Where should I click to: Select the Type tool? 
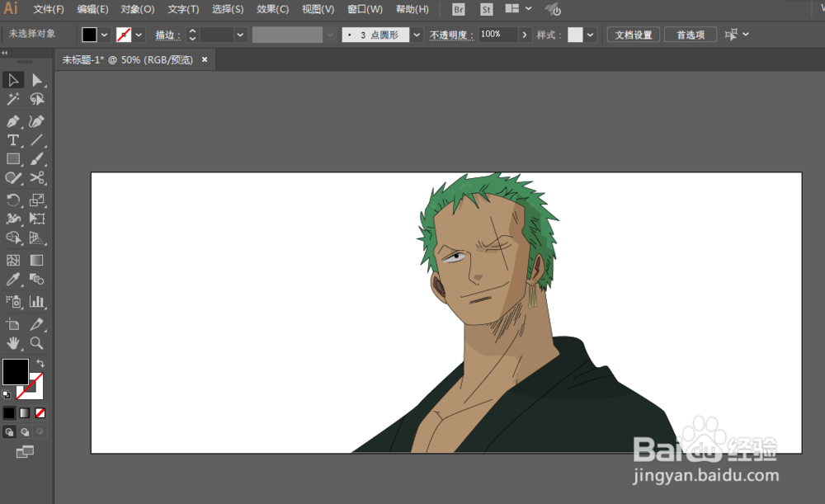(x=12, y=140)
